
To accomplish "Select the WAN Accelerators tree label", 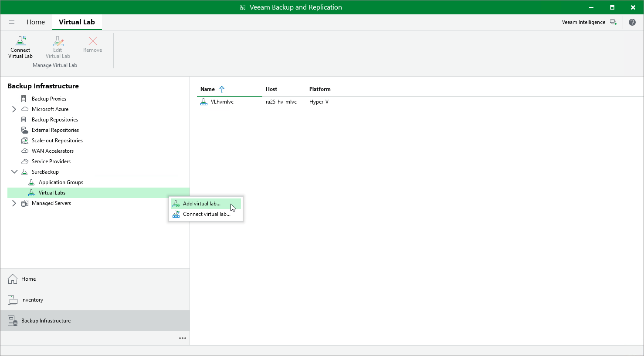I will coord(53,151).
